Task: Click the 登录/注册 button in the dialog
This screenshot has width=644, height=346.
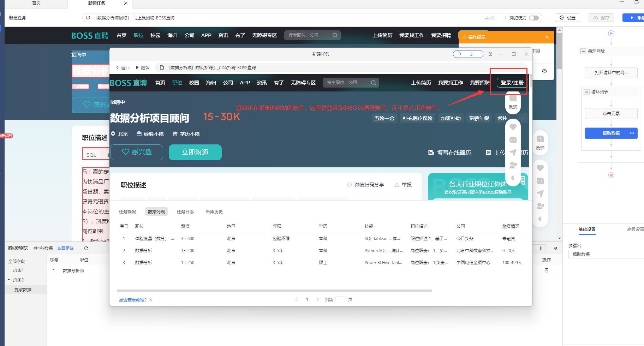Action: pyautogui.click(x=512, y=83)
